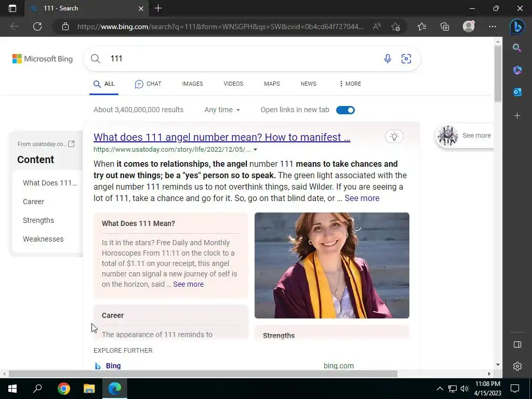Image resolution: width=532 pixels, height=399 pixels.
Task: Open Outlook from the sidebar
Action: click(x=517, y=92)
